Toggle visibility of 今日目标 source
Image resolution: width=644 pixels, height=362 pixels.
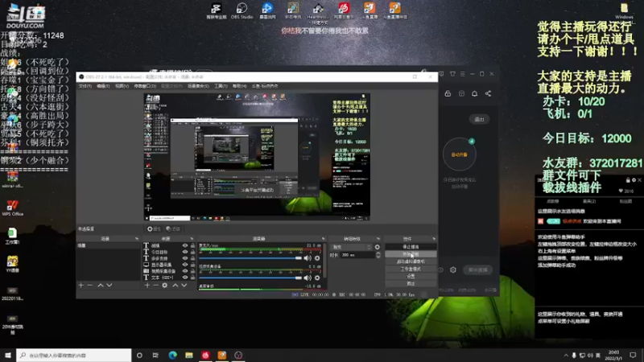tap(185, 252)
